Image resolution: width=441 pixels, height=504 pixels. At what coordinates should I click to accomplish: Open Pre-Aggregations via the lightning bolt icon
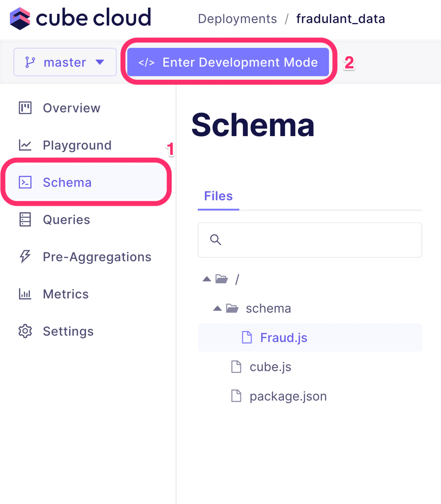25,257
